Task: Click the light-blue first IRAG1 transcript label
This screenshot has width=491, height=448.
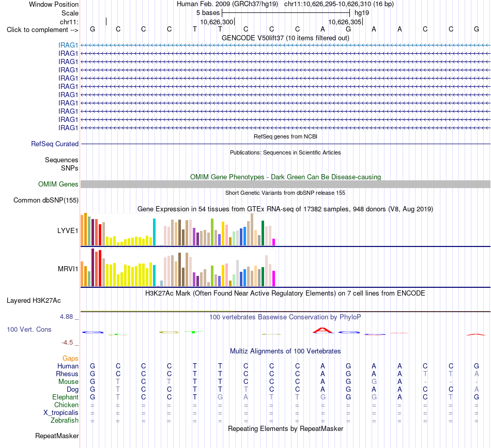Action: coord(68,45)
